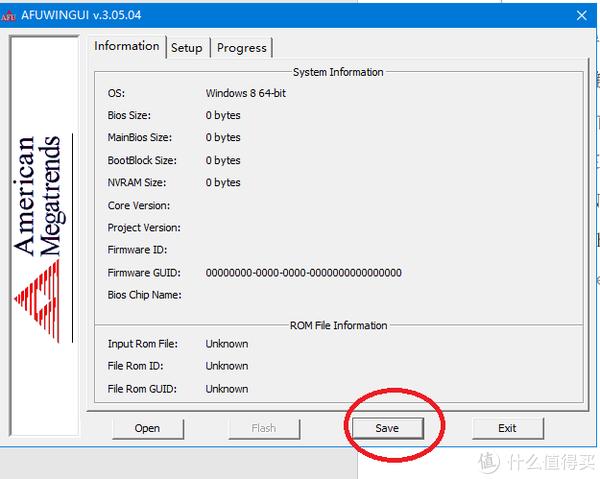Image resolution: width=600 pixels, height=479 pixels.
Task: Click the 'ROM File Information' group title
Action: [x=338, y=325]
